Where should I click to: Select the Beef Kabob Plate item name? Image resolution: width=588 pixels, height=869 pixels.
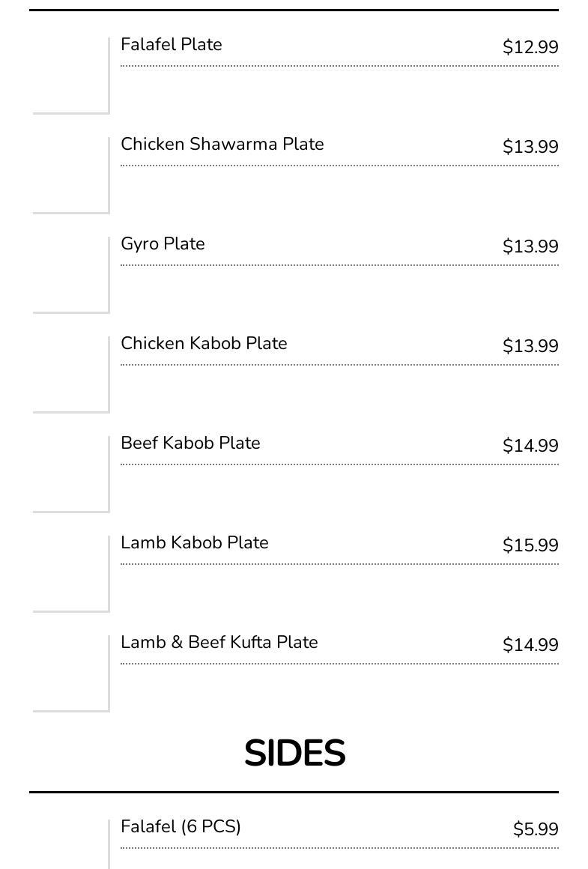tap(190, 443)
